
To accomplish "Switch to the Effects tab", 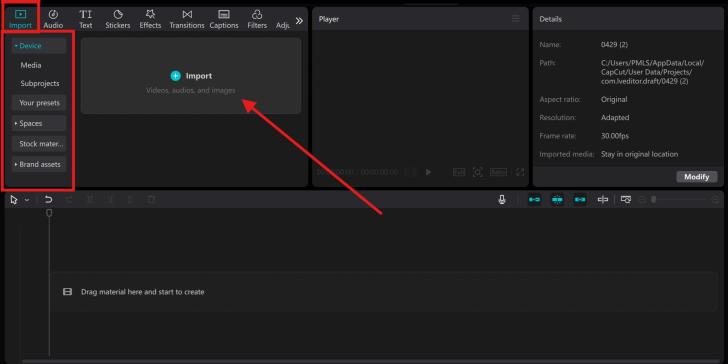I will (x=150, y=20).
